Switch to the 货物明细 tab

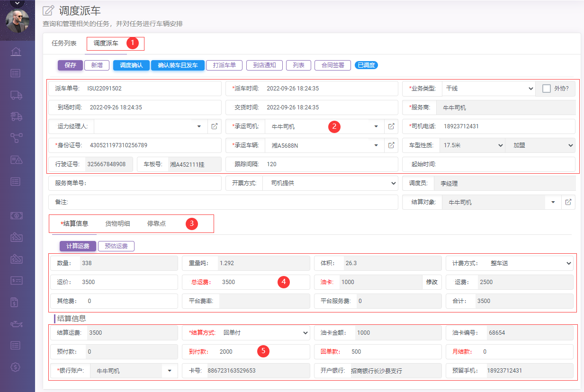(x=117, y=223)
